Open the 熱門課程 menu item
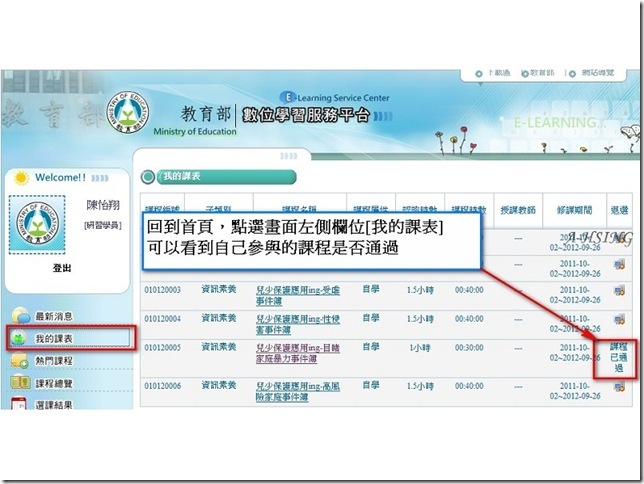 54,361
